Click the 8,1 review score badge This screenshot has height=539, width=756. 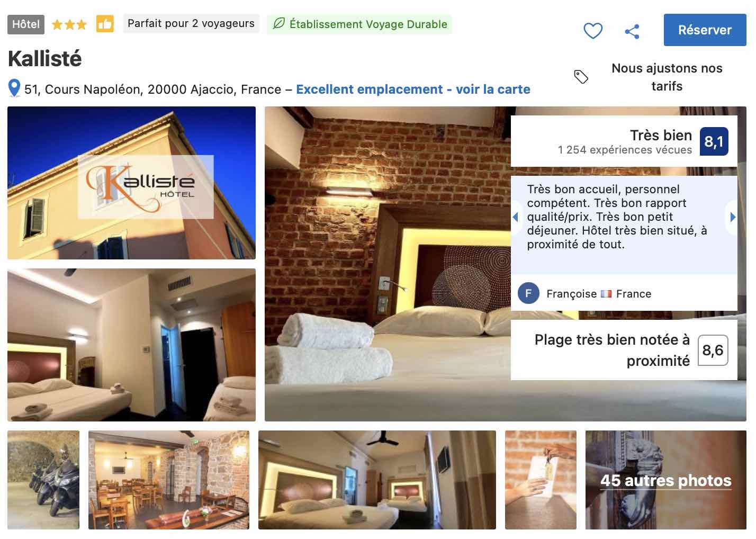point(714,141)
